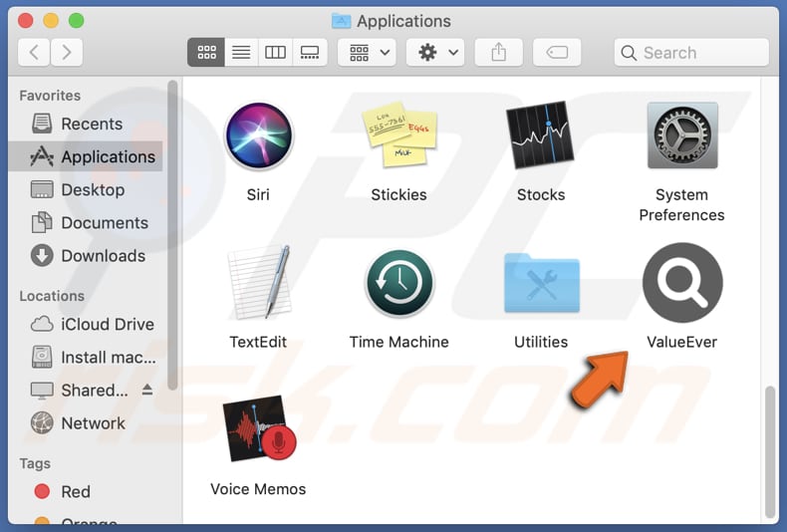Open Downloads in the sidebar

(86, 256)
